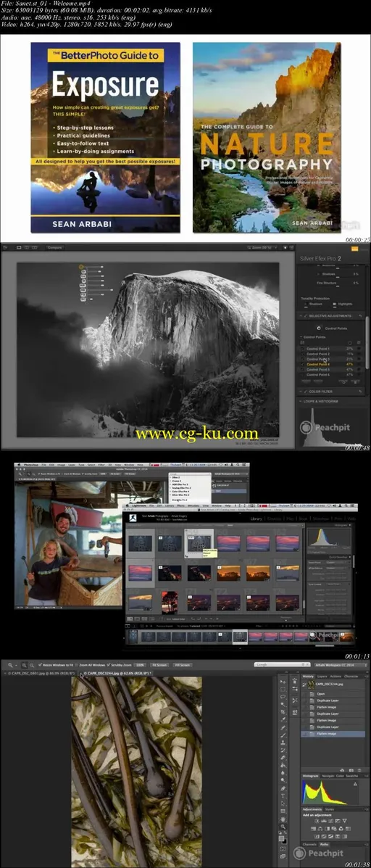Select the Spot Healing Brush tool
This screenshot has width=371, height=868.
[283, 727]
